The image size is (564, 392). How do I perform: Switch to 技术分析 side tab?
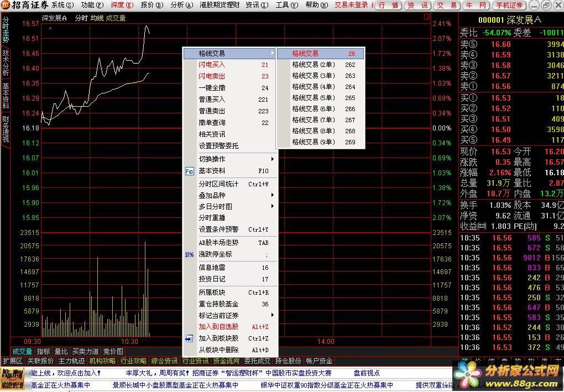(6, 62)
